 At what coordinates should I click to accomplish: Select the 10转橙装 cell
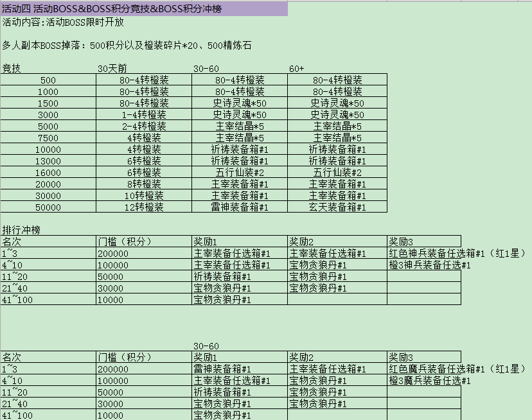[144, 196]
